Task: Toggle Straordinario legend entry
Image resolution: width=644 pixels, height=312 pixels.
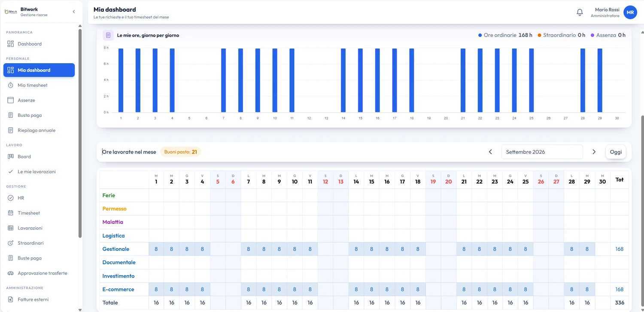Action: [x=561, y=35]
